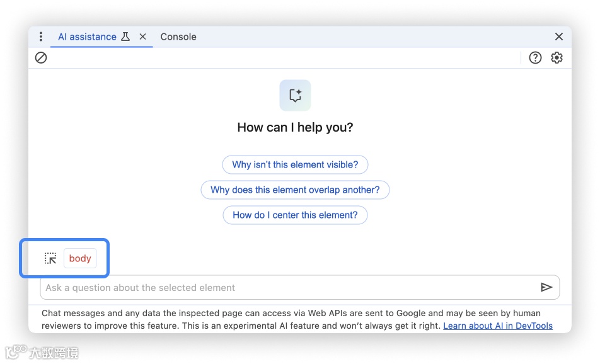Close the AI assistance tab
Screen dimensions: 600x364
tap(142, 37)
